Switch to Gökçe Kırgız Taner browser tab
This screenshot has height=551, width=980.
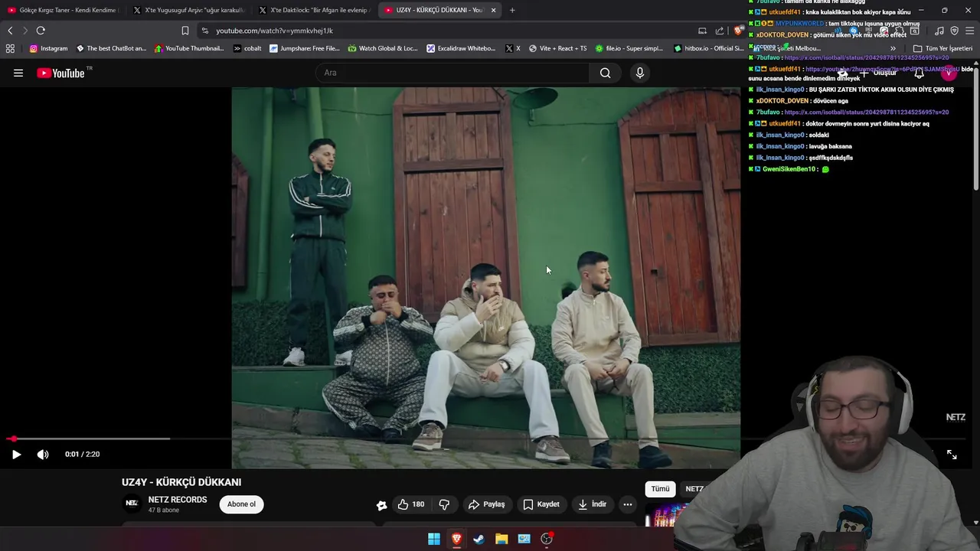[x=63, y=10]
